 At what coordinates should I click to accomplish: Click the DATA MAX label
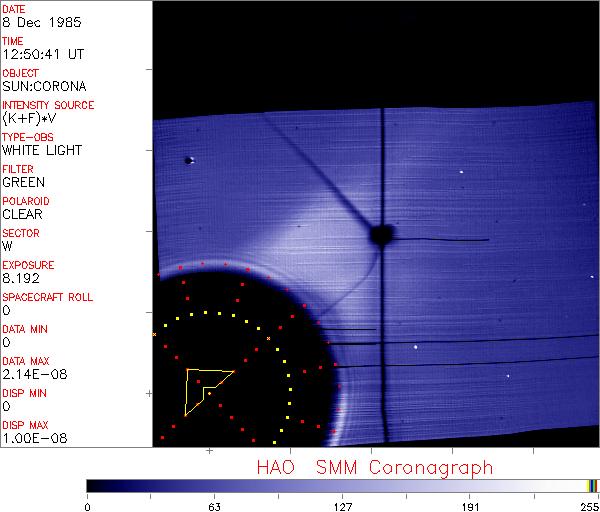click(x=26, y=361)
